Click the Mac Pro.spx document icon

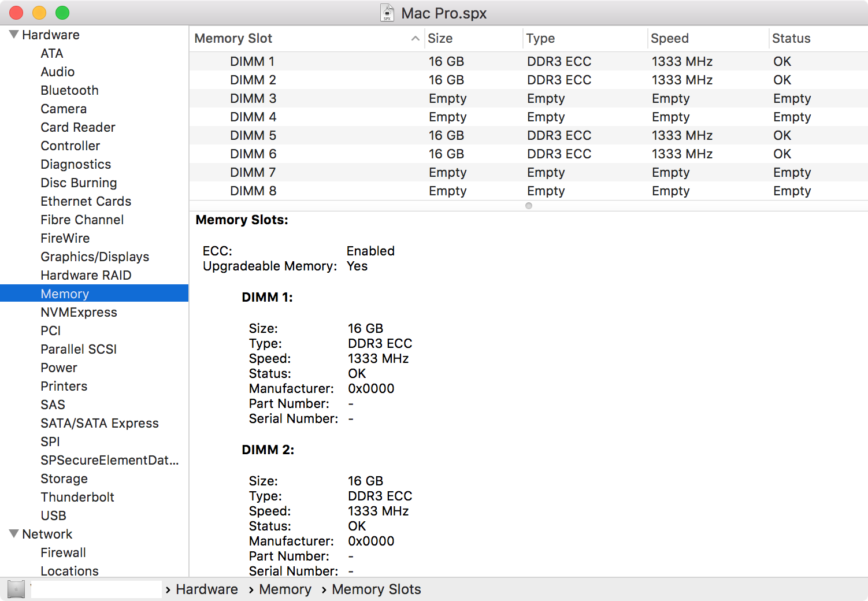(x=387, y=13)
